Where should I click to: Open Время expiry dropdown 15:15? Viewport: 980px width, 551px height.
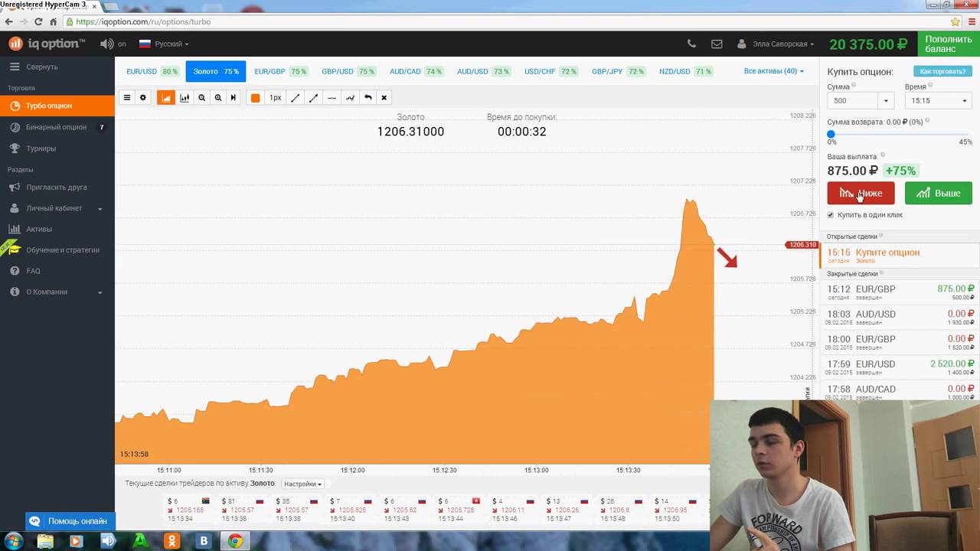(937, 100)
